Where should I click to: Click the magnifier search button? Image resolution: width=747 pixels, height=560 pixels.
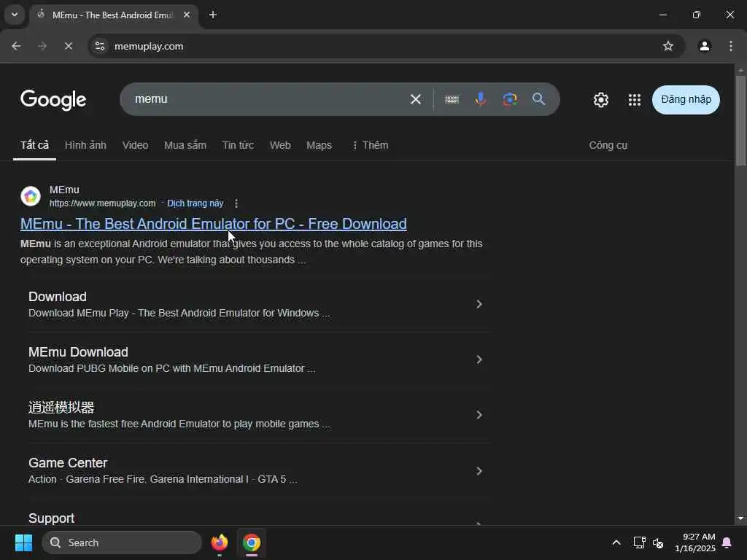click(x=539, y=99)
